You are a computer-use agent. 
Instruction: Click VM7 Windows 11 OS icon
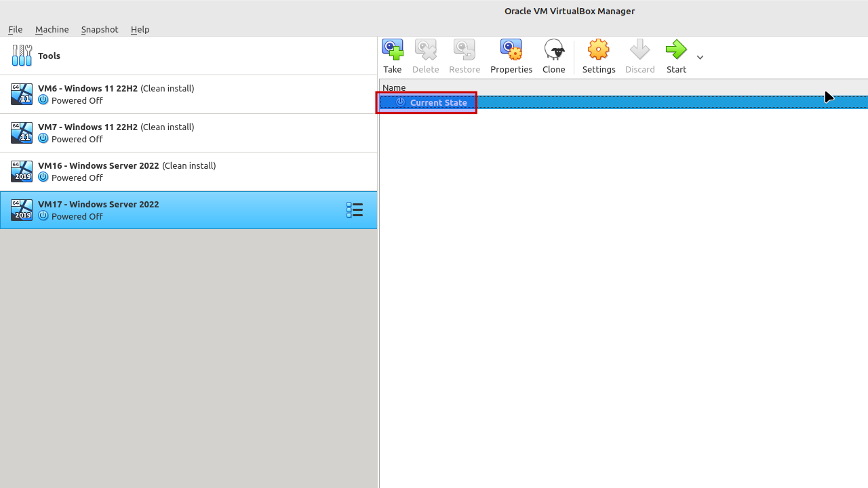(22, 133)
